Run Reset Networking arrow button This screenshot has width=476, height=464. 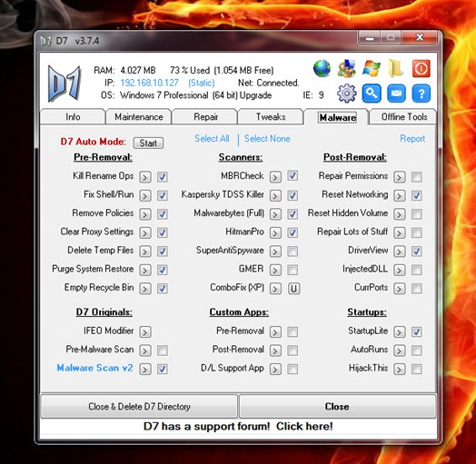pos(399,195)
